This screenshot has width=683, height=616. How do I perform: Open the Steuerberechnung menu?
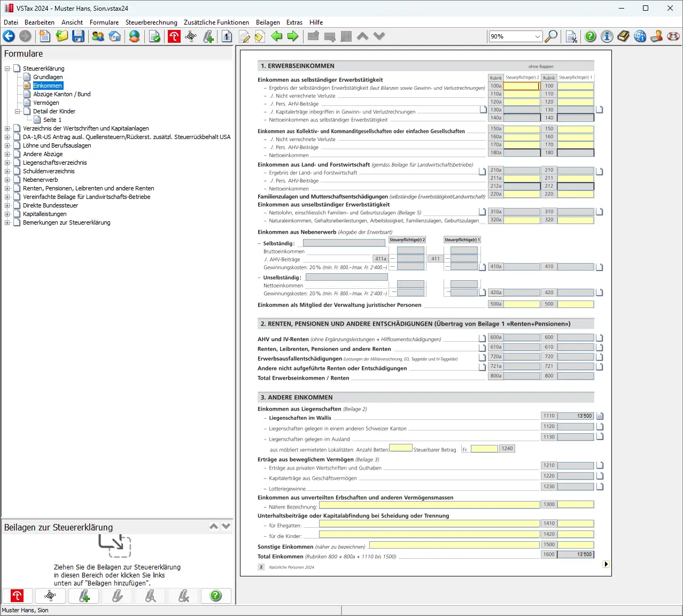[151, 22]
